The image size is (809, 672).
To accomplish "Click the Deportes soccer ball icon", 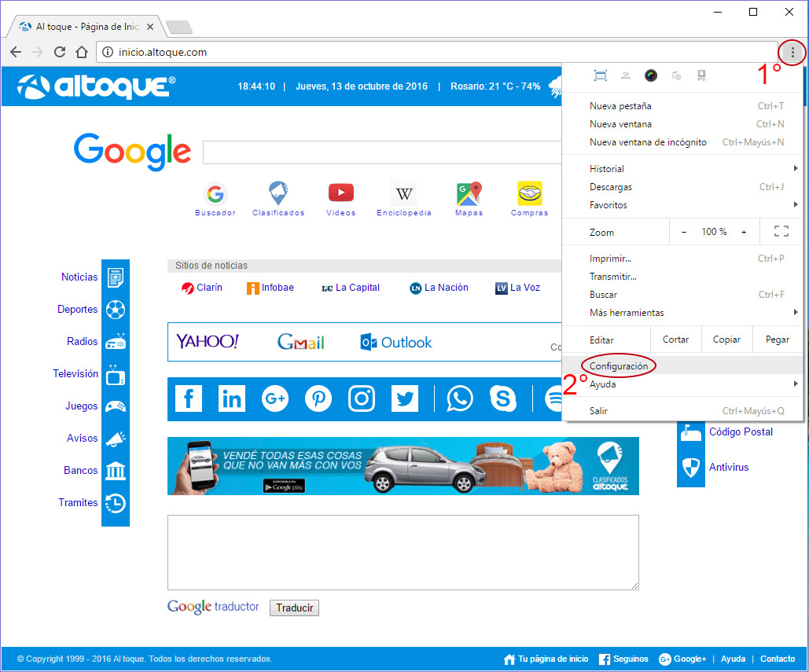I will [116, 310].
